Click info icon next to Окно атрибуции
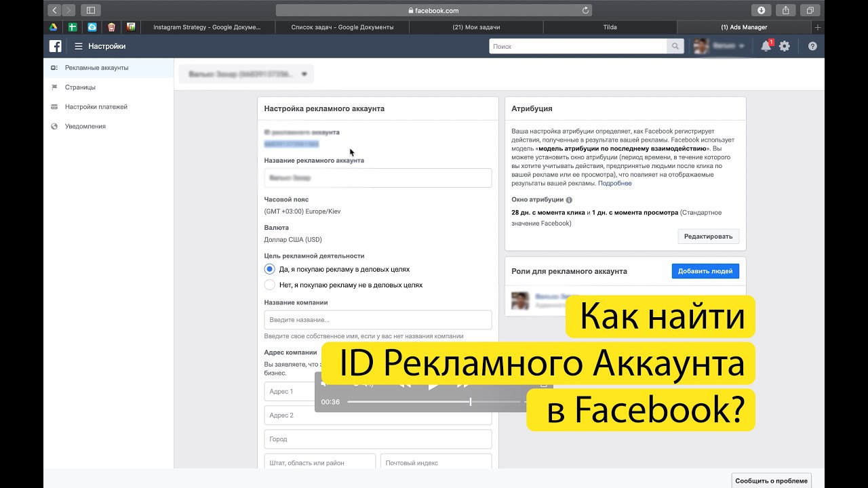This screenshot has width=868, height=488. tap(569, 200)
